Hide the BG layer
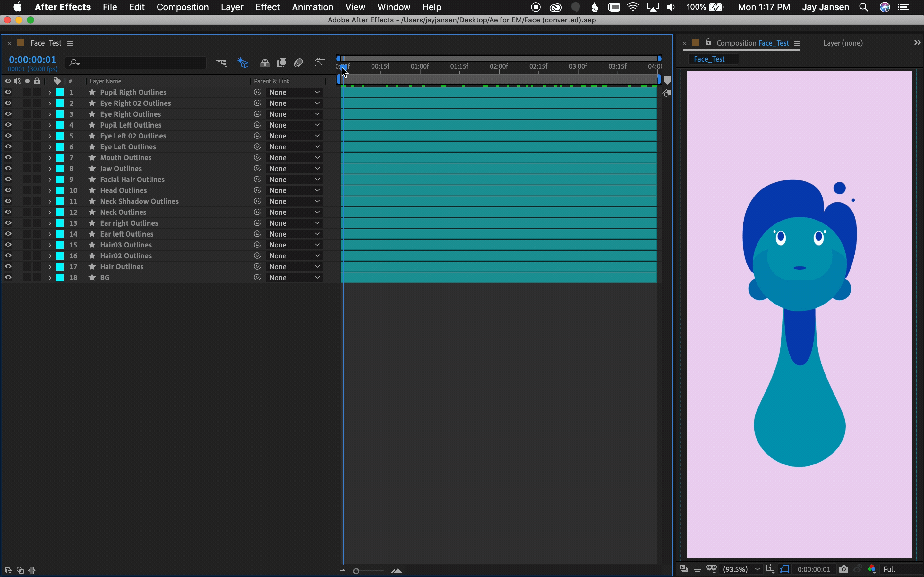 (x=8, y=277)
